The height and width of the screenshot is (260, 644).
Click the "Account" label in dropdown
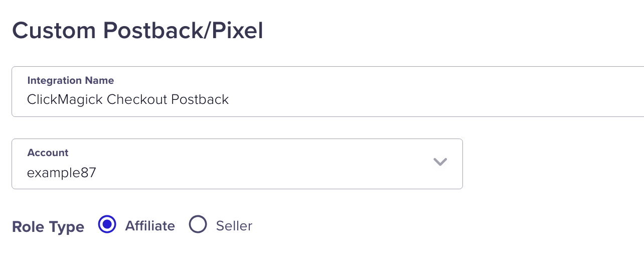tap(48, 153)
